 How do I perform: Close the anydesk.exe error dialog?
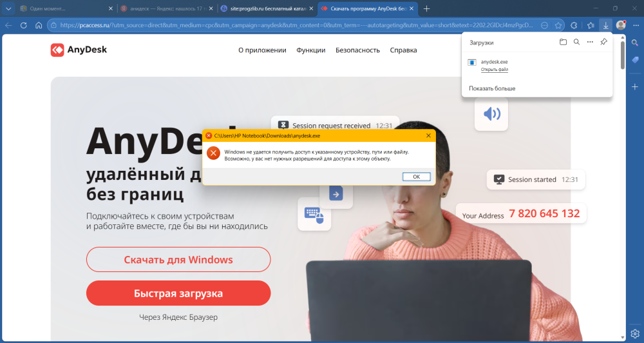pyautogui.click(x=428, y=135)
